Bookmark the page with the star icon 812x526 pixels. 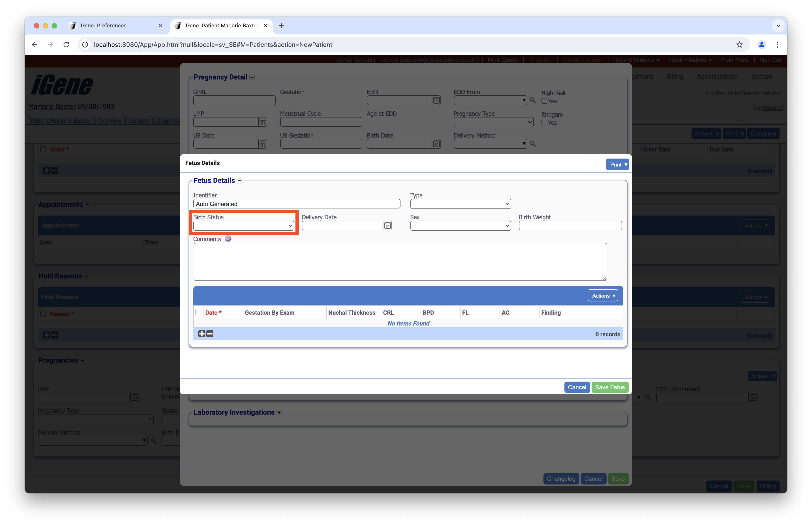[739, 45]
